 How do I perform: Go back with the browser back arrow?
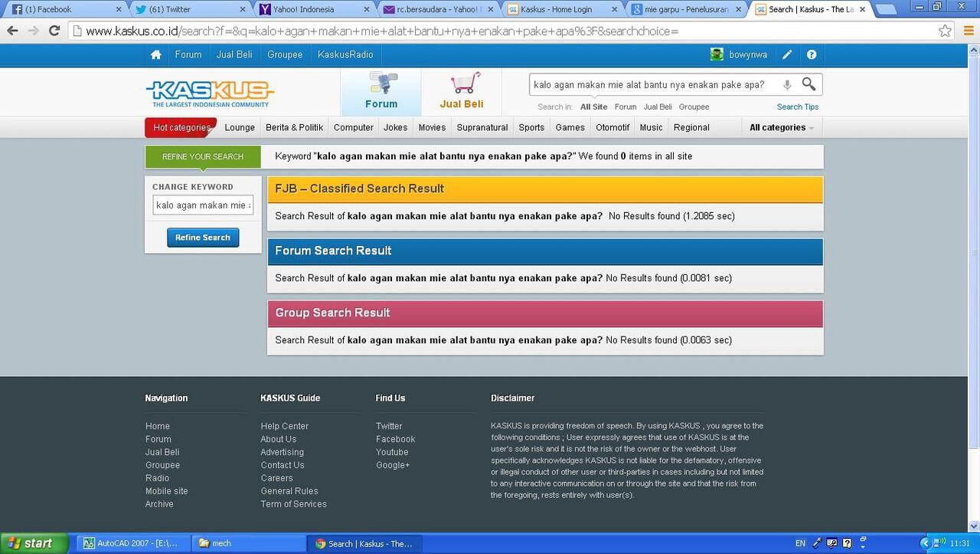12,31
